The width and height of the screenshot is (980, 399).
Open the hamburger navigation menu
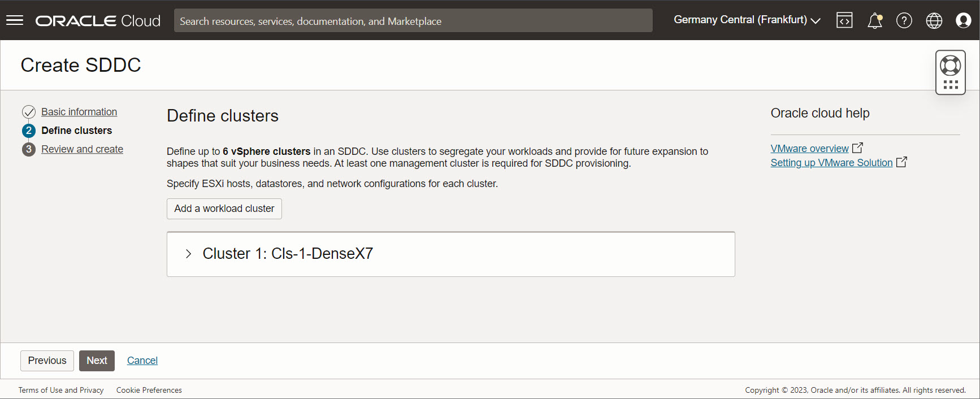(15, 20)
